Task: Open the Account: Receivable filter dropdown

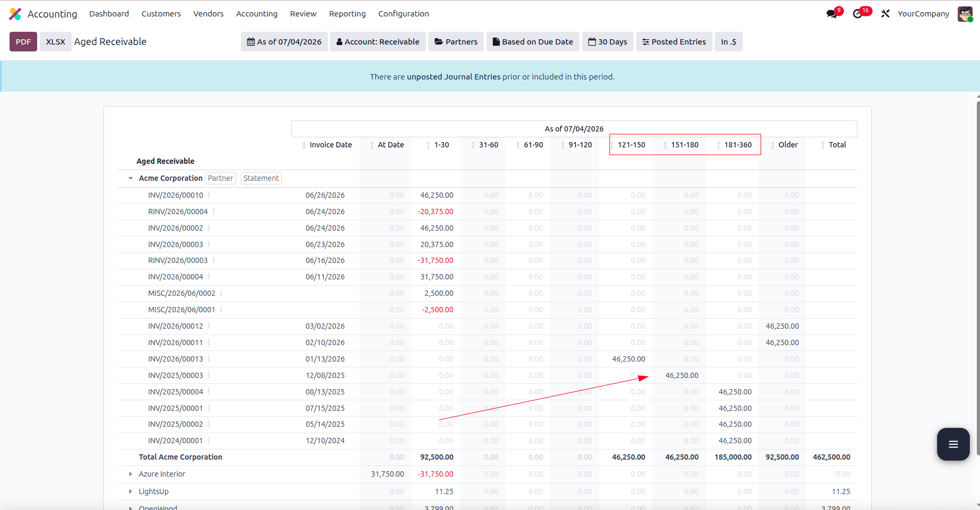Action: click(x=378, y=42)
